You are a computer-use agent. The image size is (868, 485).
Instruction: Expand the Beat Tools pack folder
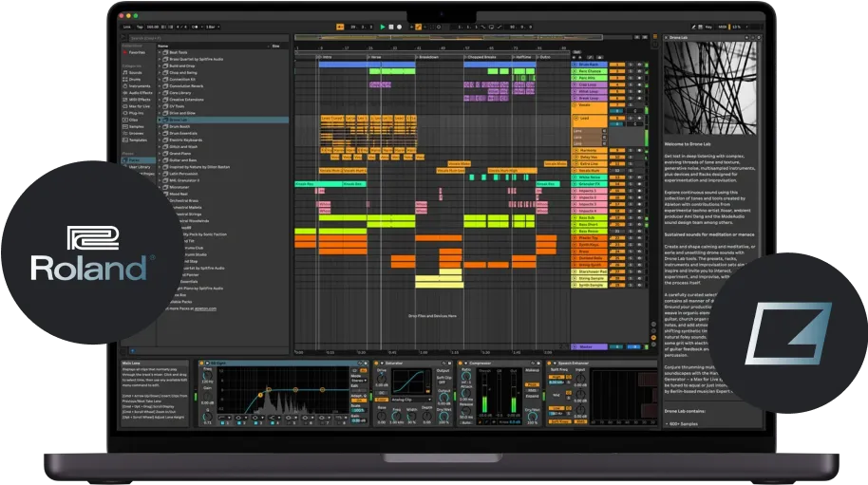[x=160, y=52]
